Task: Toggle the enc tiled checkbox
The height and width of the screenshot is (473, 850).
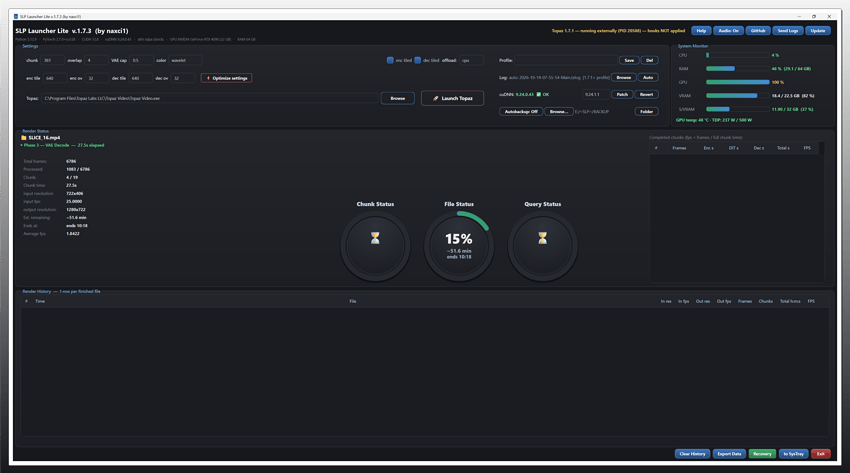Action: click(x=390, y=60)
